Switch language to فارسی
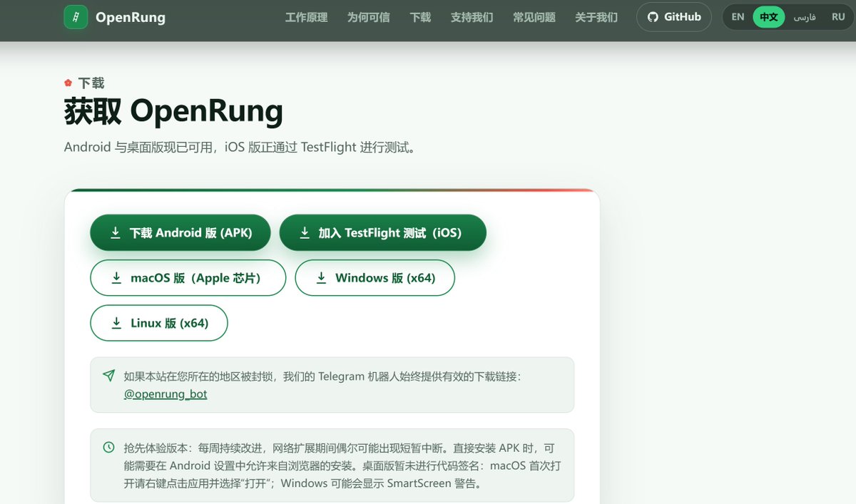The height and width of the screenshot is (504, 856). [x=804, y=17]
